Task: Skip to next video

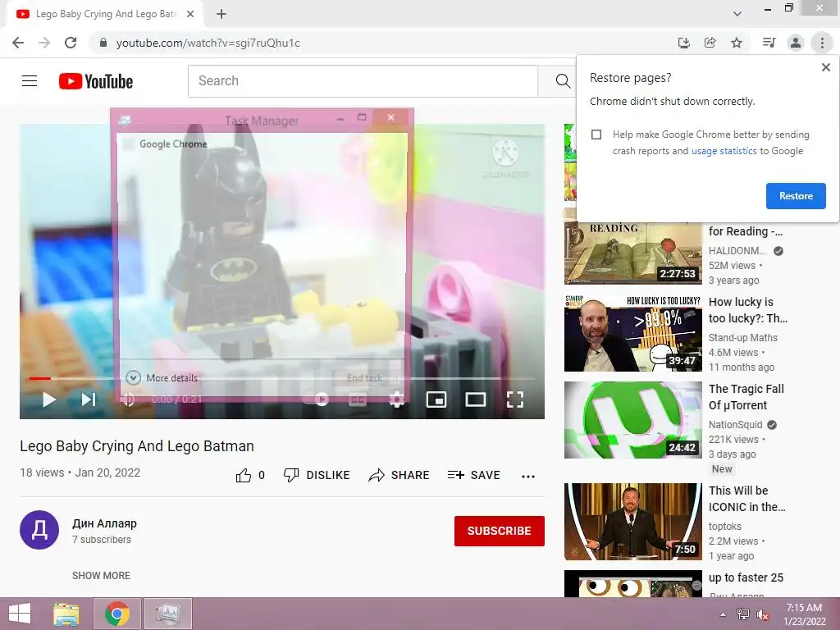Action: (x=89, y=399)
